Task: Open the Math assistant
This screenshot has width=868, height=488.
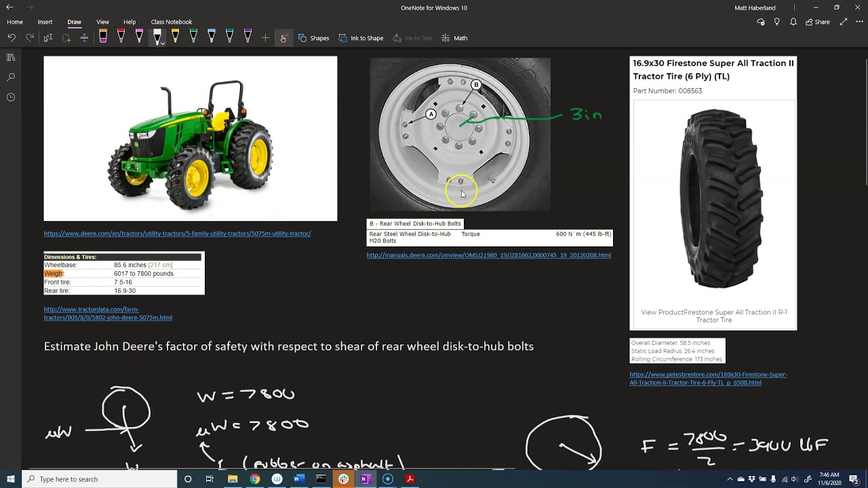Action: [x=454, y=38]
